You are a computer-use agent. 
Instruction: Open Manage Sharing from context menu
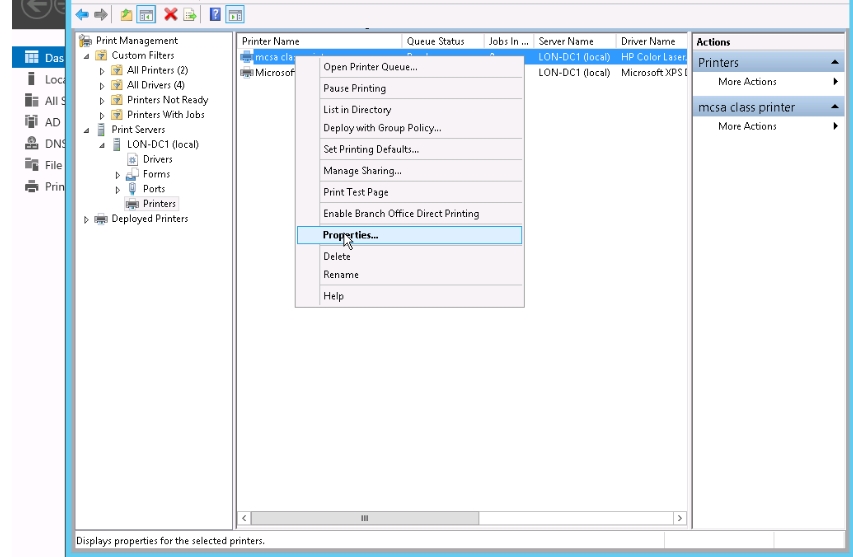pos(409,171)
